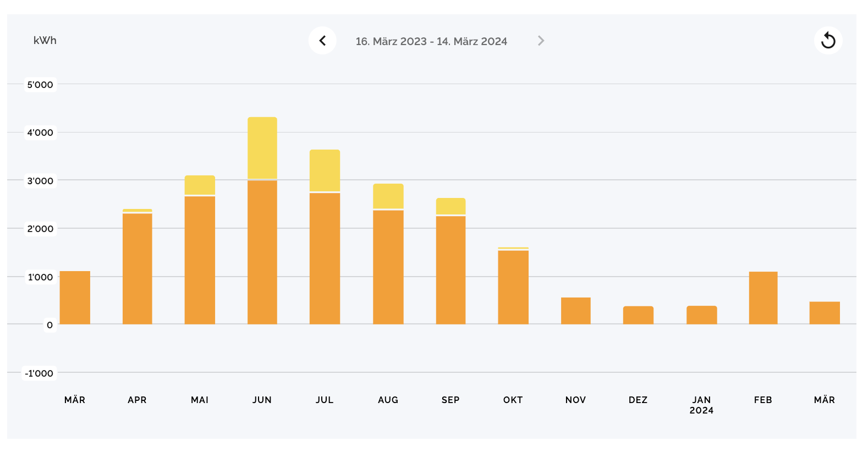The height and width of the screenshot is (452, 868).
Task: Select the yellow top of the AUG bar
Action: 388,196
